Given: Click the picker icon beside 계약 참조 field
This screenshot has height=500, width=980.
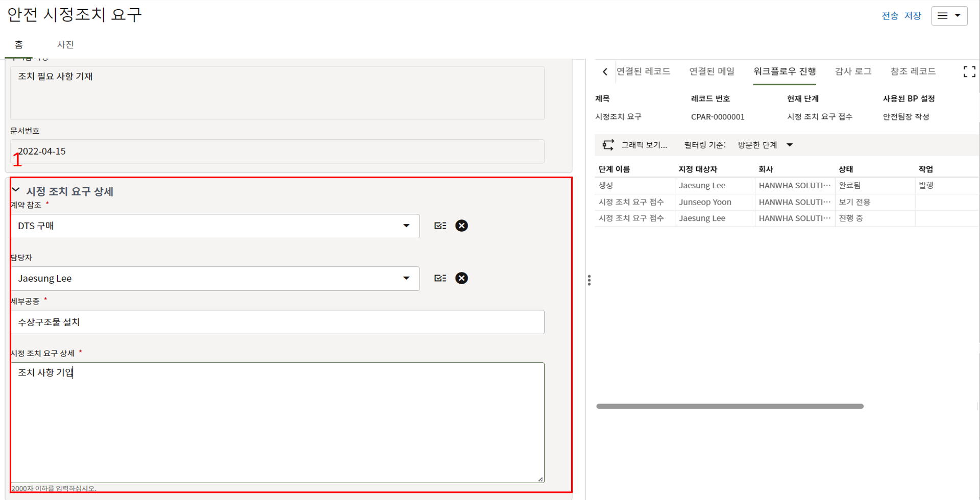Looking at the screenshot, I should point(440,226).
